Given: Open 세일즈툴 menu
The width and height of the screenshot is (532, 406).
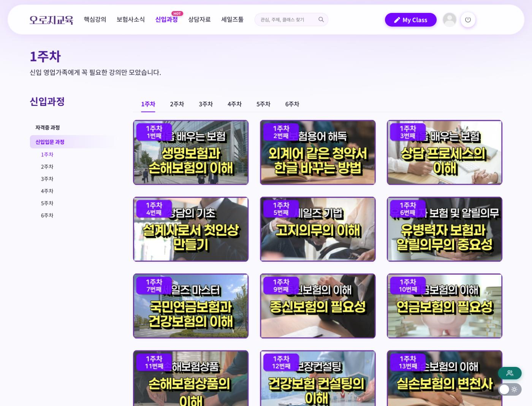Looking at the screenshot, I should click(x=232, y=19).
